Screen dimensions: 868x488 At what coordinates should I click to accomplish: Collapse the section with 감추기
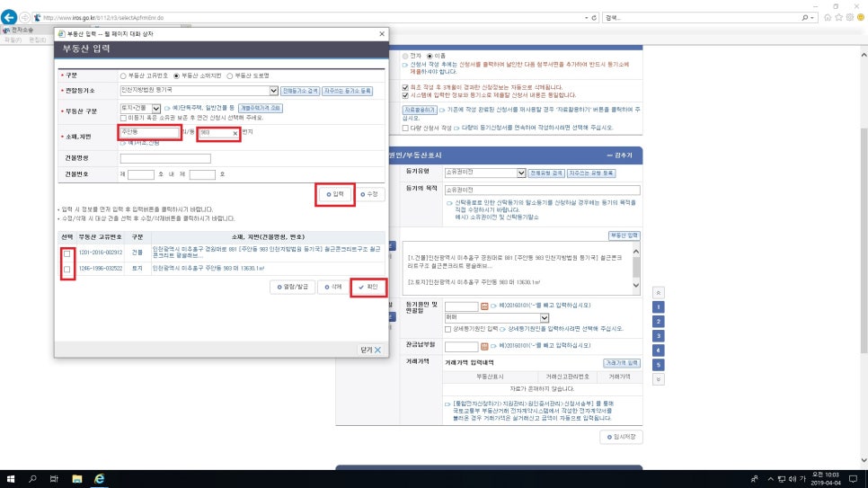[619, 155]
